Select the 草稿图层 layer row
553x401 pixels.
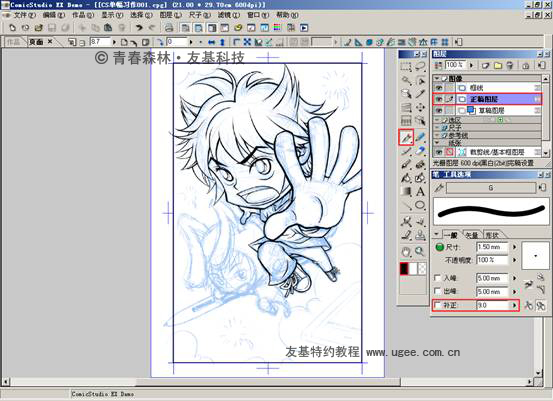click(488, 111)
